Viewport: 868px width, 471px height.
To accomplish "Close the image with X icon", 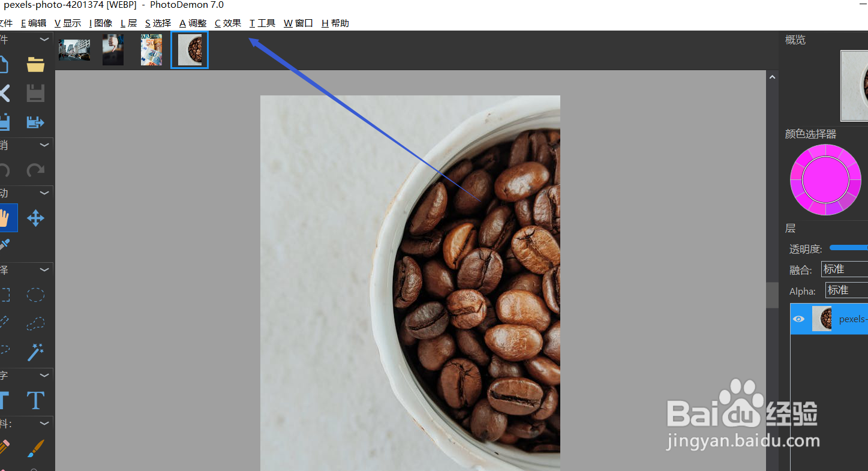I will pos(4,93).
